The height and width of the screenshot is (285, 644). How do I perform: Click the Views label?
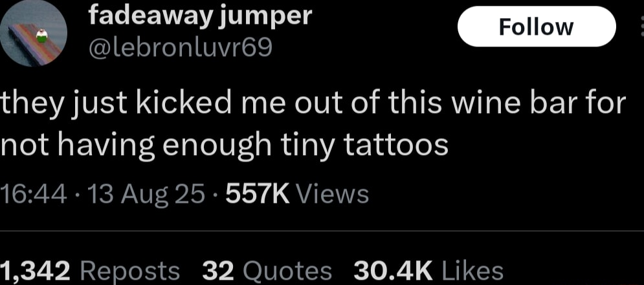pos(332,195)
